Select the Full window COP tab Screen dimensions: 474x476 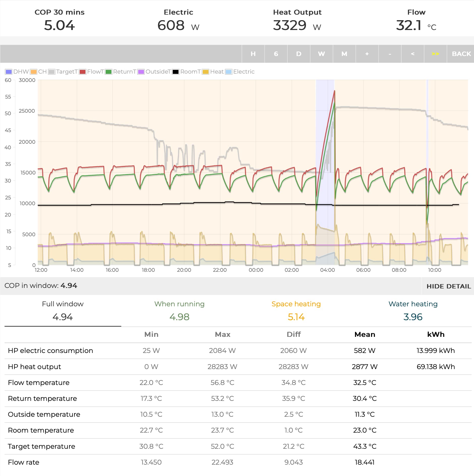pos(63,311)
